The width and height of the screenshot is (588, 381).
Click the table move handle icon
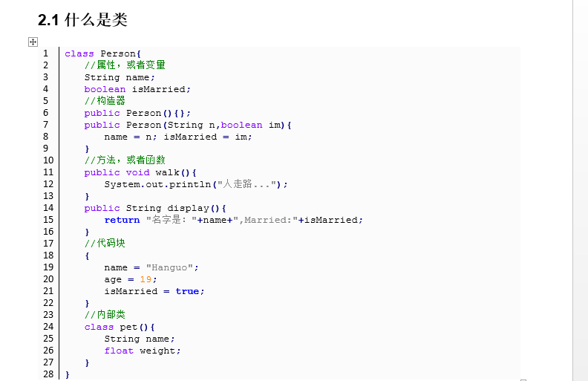33,42
